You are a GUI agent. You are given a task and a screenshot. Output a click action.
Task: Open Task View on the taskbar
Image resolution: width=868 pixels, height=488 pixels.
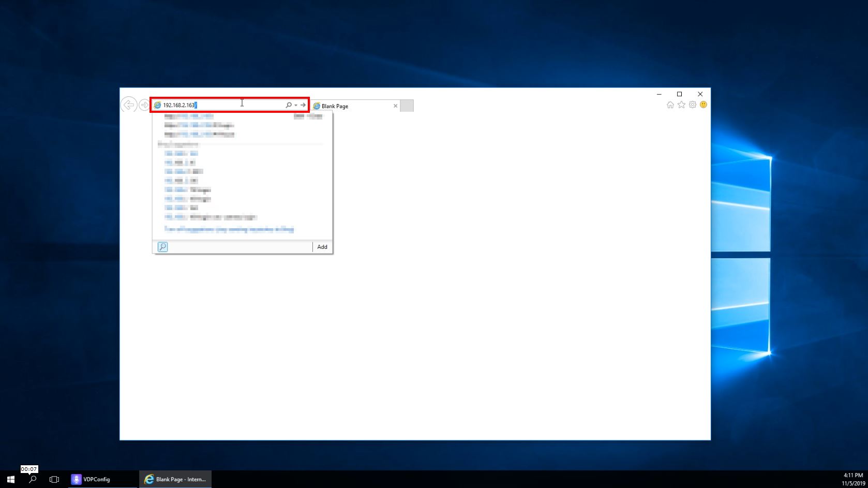54,479
